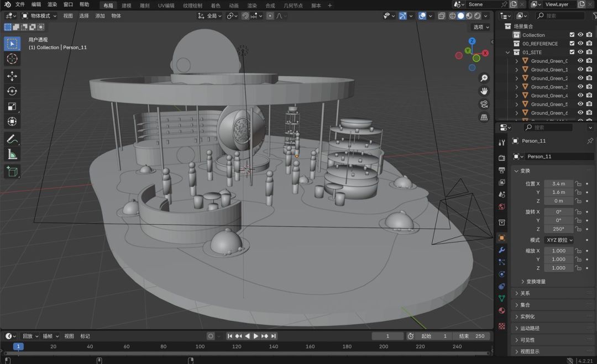This screenshot has width=597, height=364.
Task: Toggle camera view button in viewport
Action: tap(484, 104)
